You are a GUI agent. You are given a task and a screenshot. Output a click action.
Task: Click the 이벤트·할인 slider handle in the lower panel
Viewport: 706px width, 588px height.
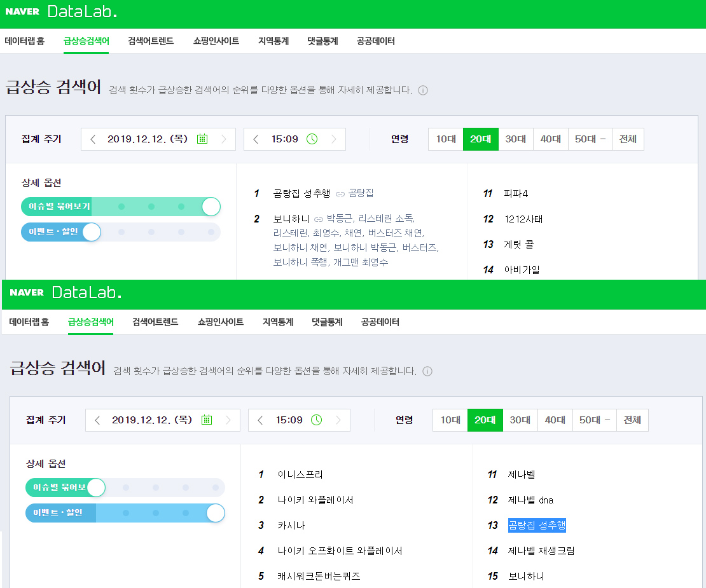216,513
